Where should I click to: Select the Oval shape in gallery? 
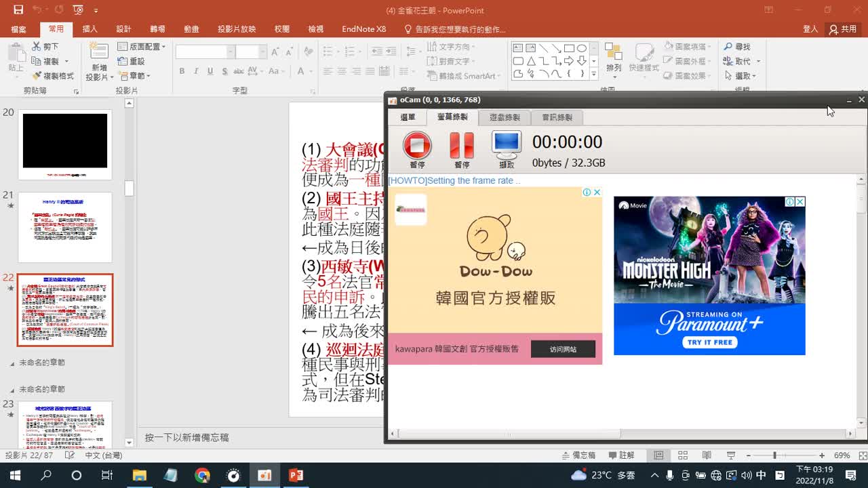click(x=582, y=48)
